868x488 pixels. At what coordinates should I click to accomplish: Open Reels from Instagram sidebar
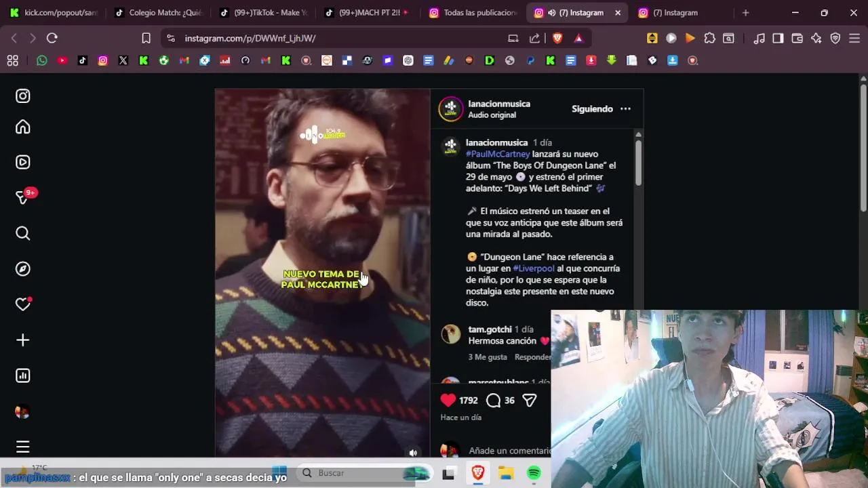[x=23, y=162]
